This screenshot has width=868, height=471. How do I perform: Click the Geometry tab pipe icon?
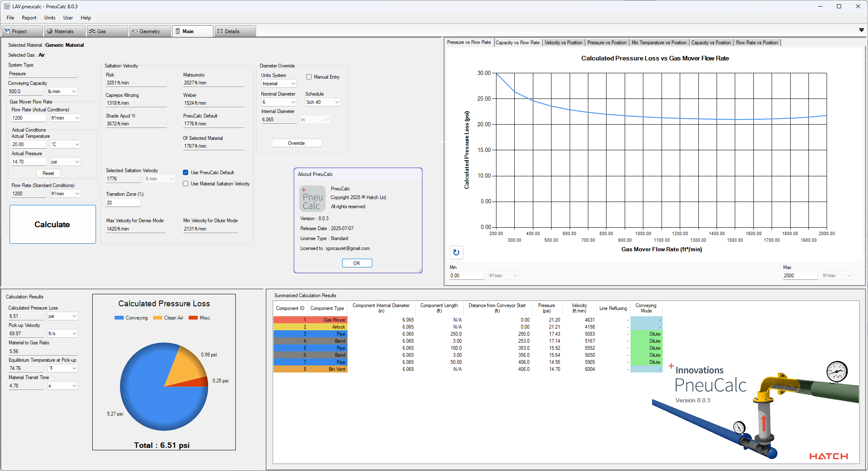tap(134, 31)
